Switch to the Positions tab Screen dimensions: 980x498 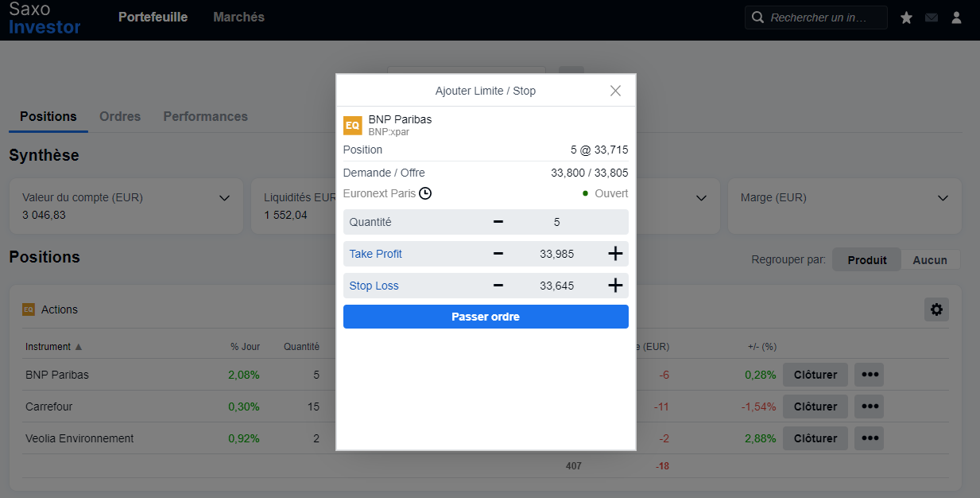[x=48, y=116]
